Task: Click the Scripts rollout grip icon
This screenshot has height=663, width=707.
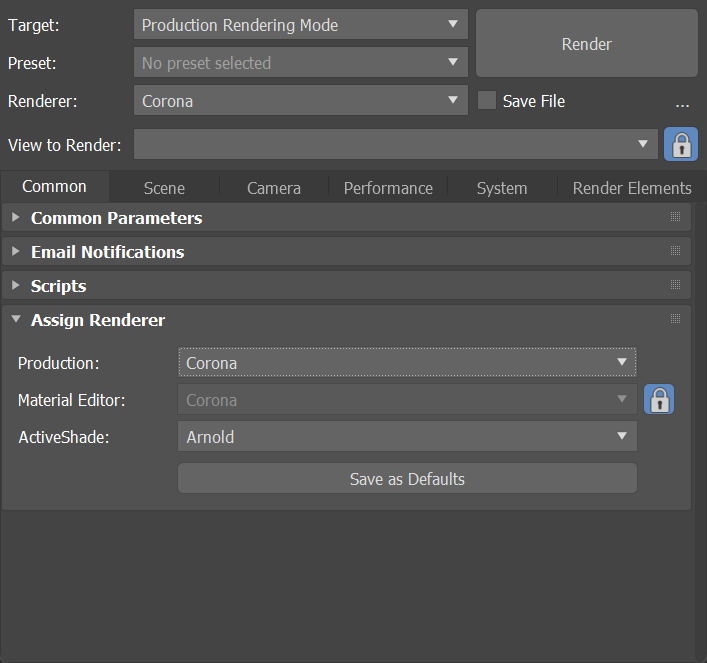Action: (x=675, y=285)
